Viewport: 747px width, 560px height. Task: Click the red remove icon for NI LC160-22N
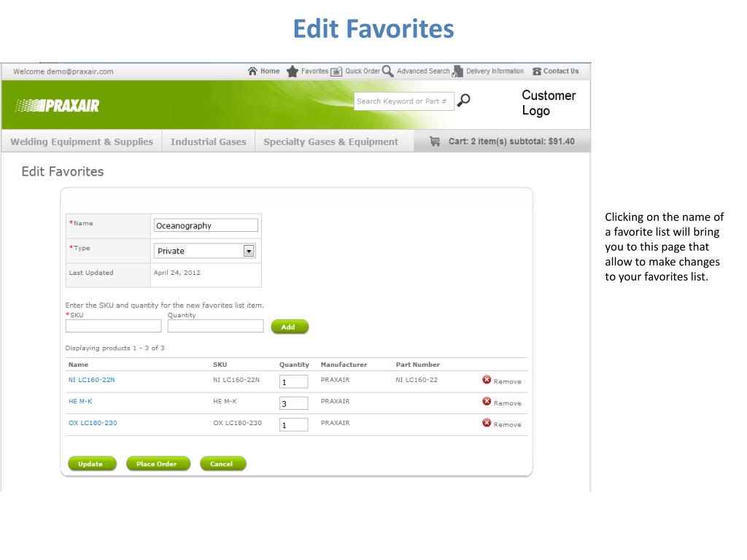487,379
